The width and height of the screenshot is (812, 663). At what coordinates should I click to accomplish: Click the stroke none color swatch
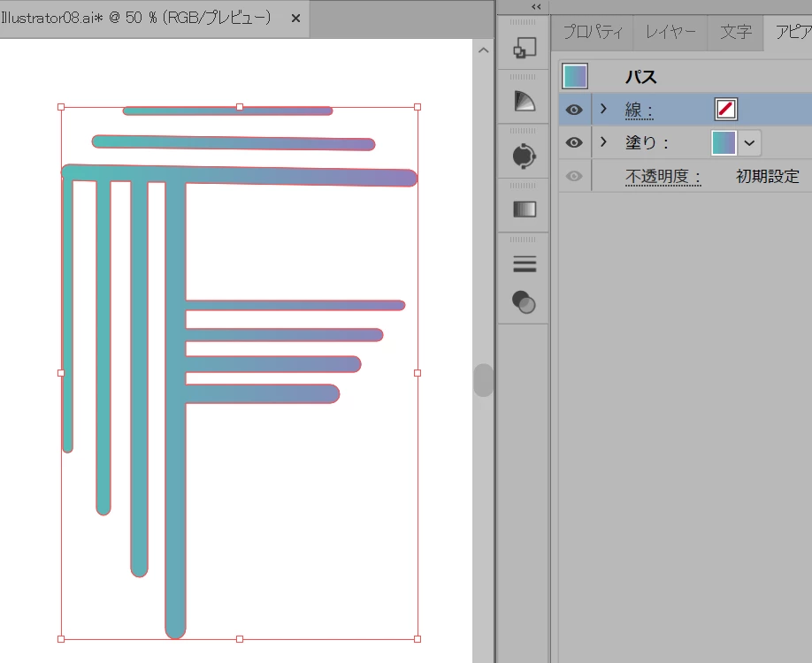pyautogui.click(x=725, y=110)
